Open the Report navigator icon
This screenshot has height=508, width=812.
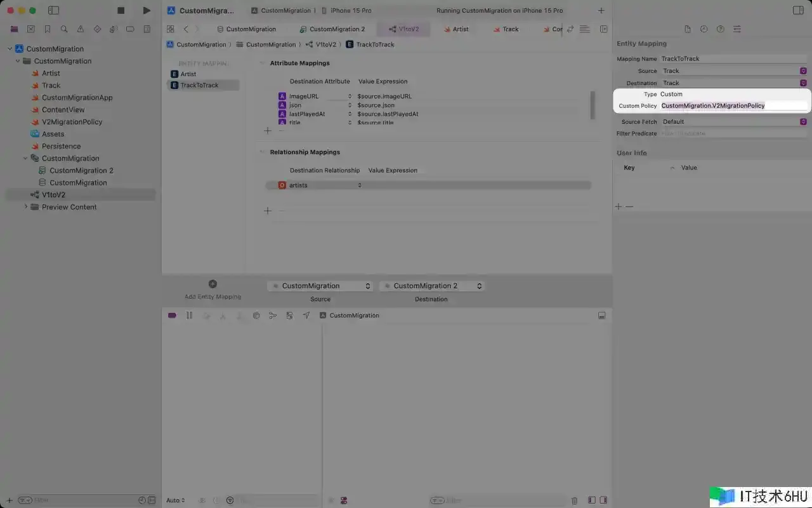coord(147,29)
